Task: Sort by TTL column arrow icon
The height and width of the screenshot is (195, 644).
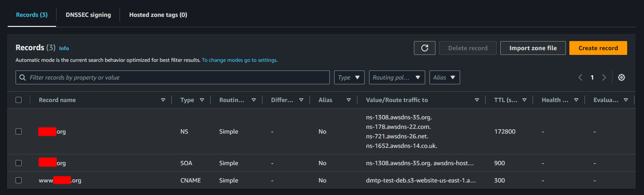Action: point(524,100)
